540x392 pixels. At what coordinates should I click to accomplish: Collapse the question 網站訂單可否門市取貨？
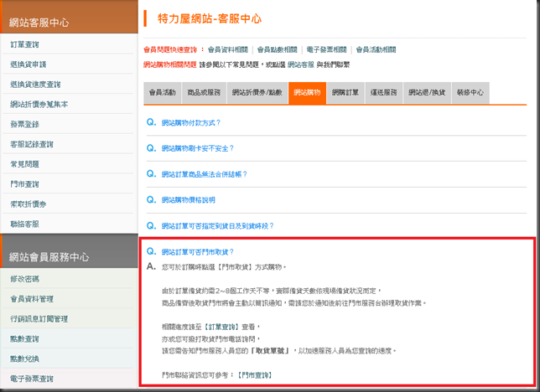pyautogui.click(x=197, y=252)
